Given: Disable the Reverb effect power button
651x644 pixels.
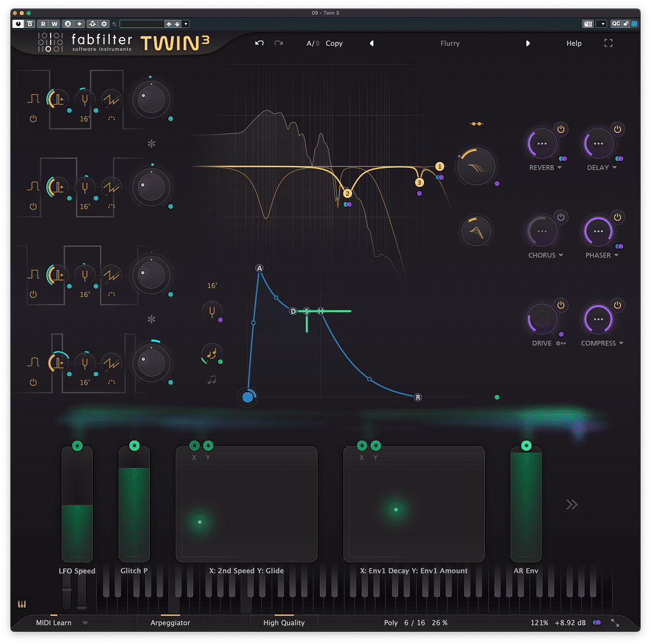Looking at the screenshot, I should (x=561, y=129).
